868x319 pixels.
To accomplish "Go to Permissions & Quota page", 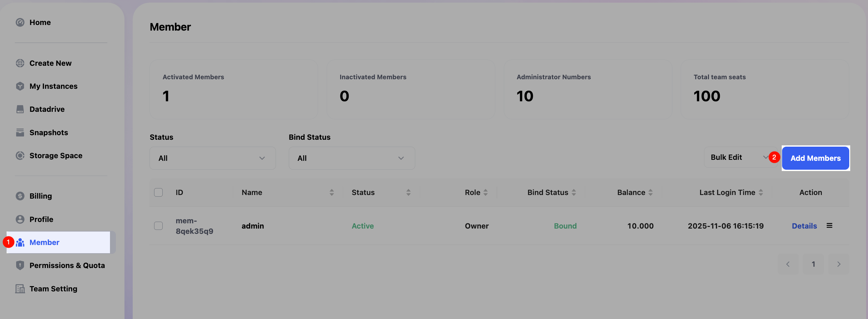I will [x=67, y=265].
